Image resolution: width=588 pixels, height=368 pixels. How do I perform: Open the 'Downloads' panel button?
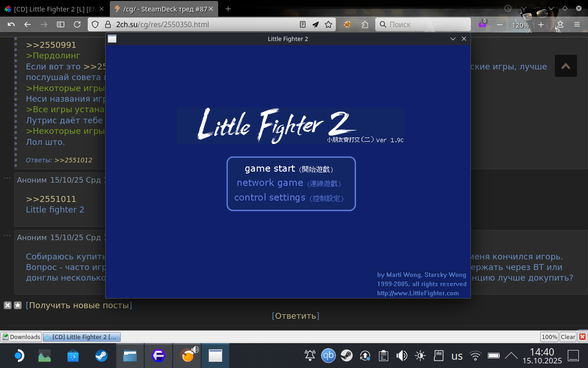pos(21,337)
